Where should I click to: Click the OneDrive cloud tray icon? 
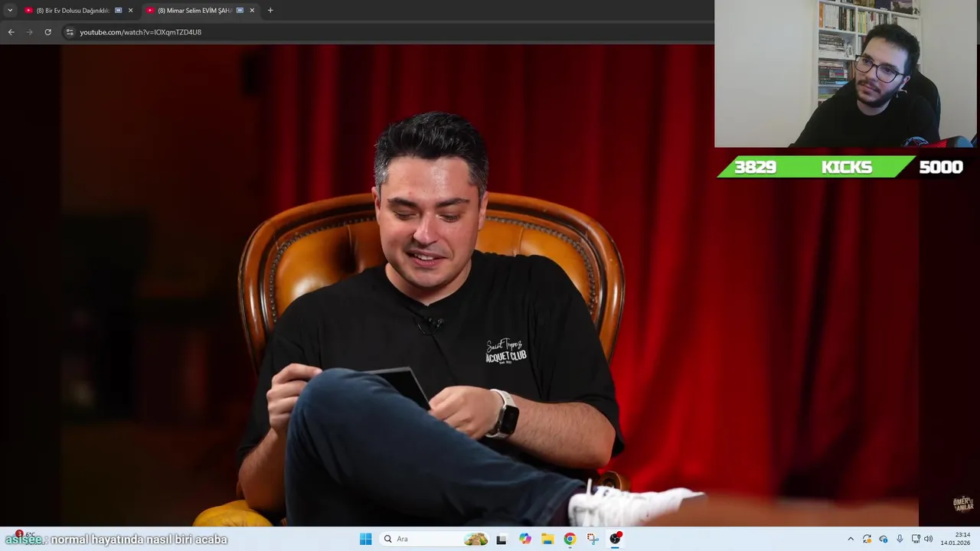[883, 539]
